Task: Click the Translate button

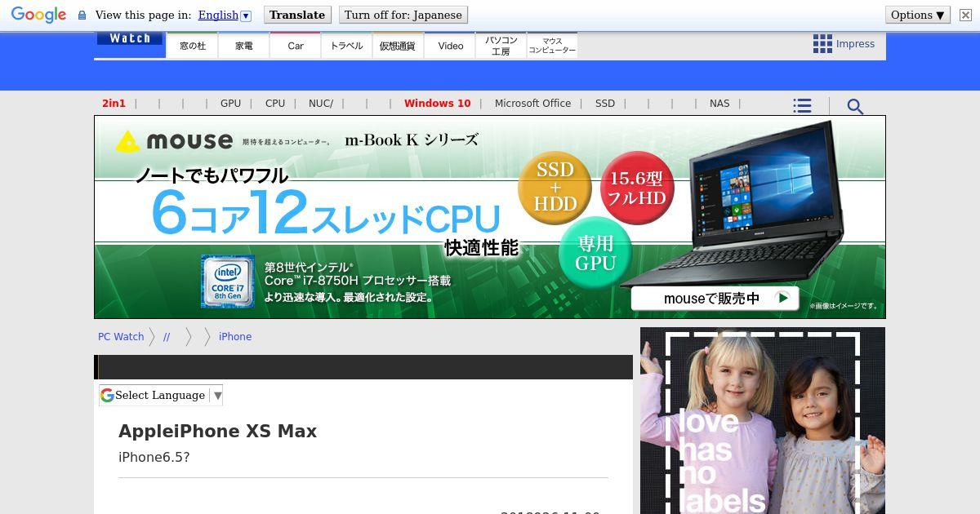Action: tap(297, 15)
